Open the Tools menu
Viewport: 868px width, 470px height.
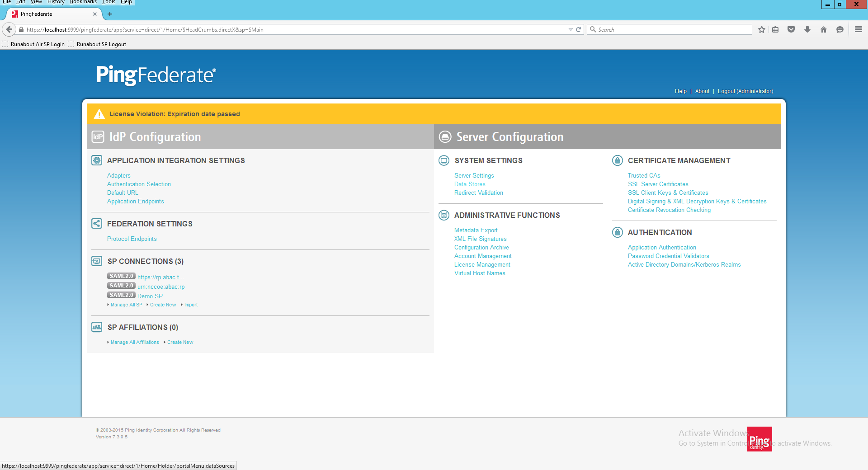(108, 2)
